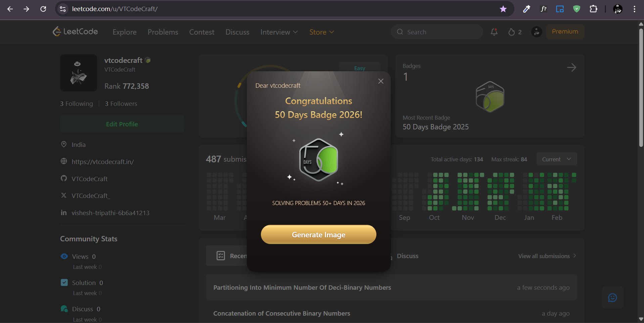Image resolution: width=644 pixels, height=323 pixels.
Task: Click the browser address bar URL
Action: click(x=115, y=9)
